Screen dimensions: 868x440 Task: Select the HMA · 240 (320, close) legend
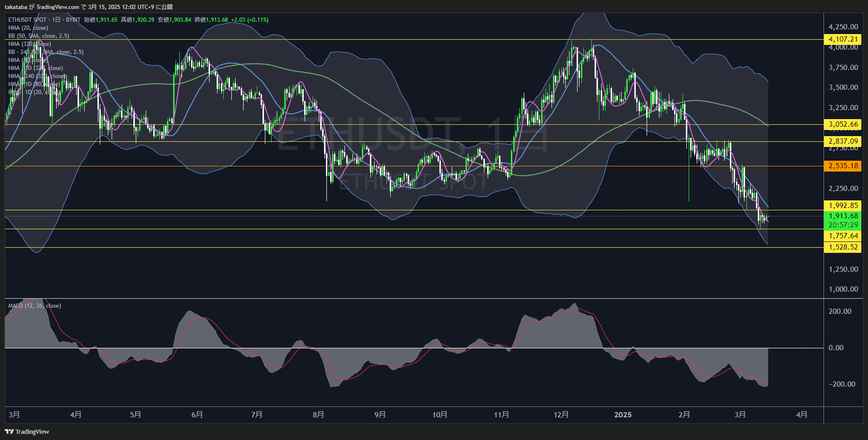pos(37,76)
